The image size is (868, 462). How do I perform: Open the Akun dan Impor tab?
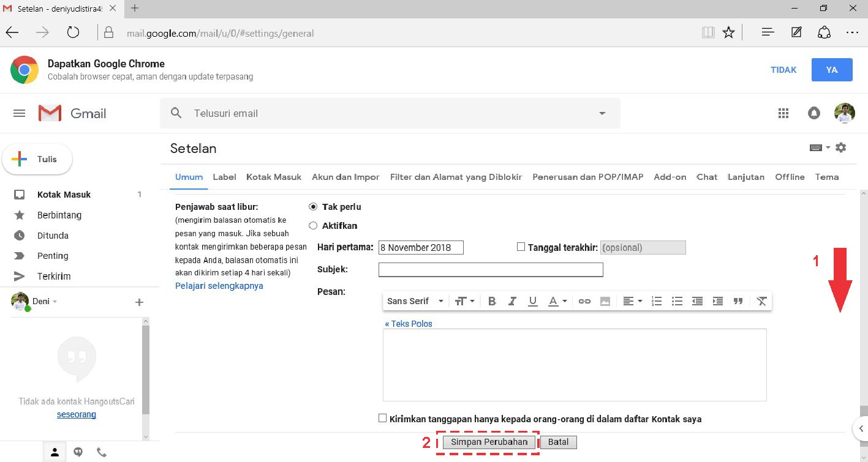pyautogui.click(x=345, y=177)
